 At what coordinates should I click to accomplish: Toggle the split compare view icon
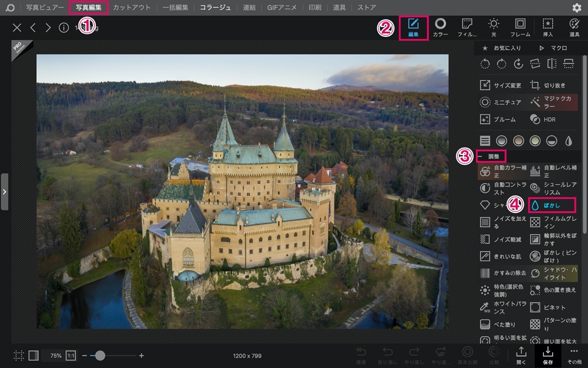coord(34,355)
